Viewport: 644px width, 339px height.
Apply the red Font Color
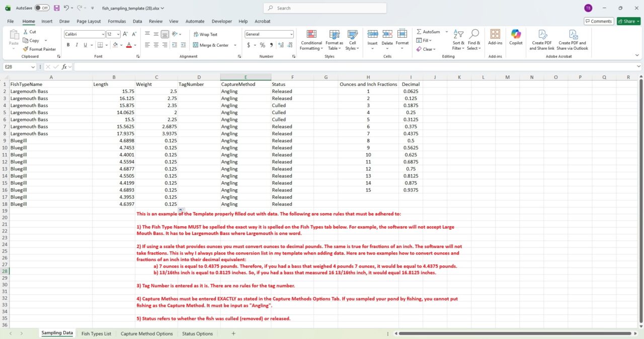tap(129, 45)
